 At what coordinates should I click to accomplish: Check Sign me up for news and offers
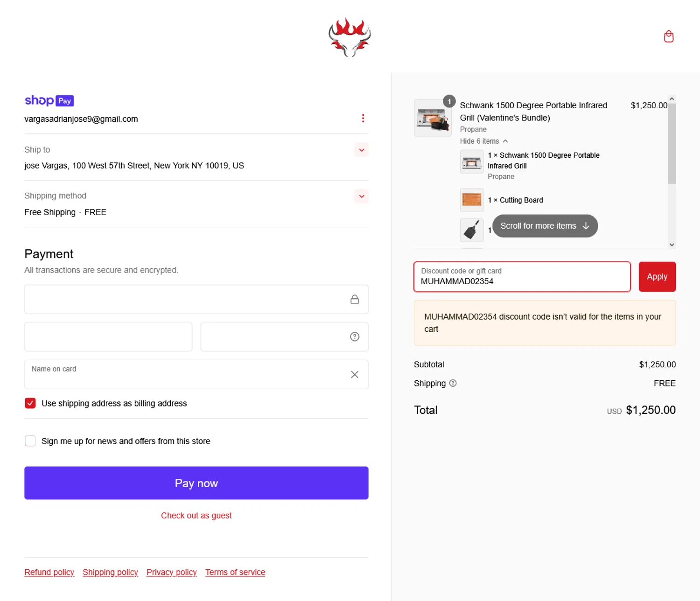click(x=30, y=441)
